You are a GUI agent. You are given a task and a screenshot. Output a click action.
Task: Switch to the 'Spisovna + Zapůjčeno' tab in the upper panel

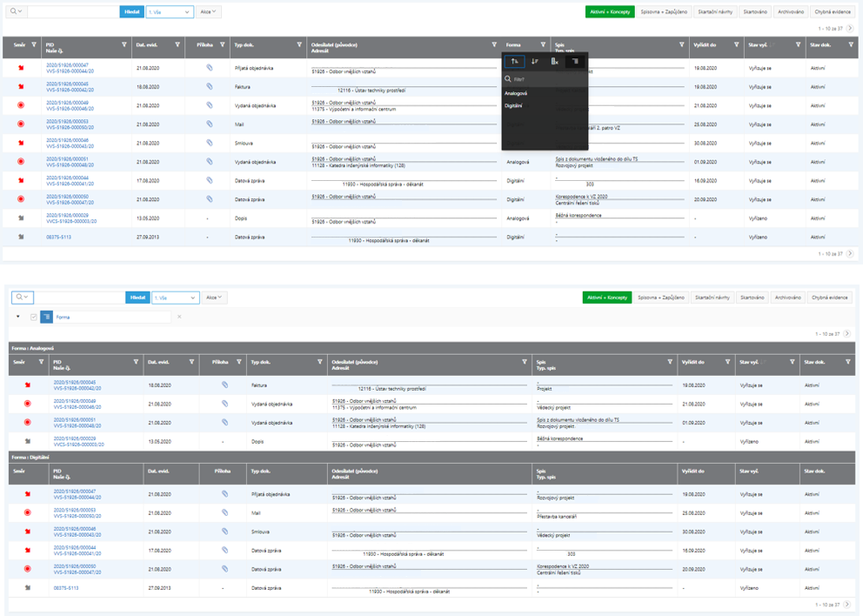click(664, 11)
